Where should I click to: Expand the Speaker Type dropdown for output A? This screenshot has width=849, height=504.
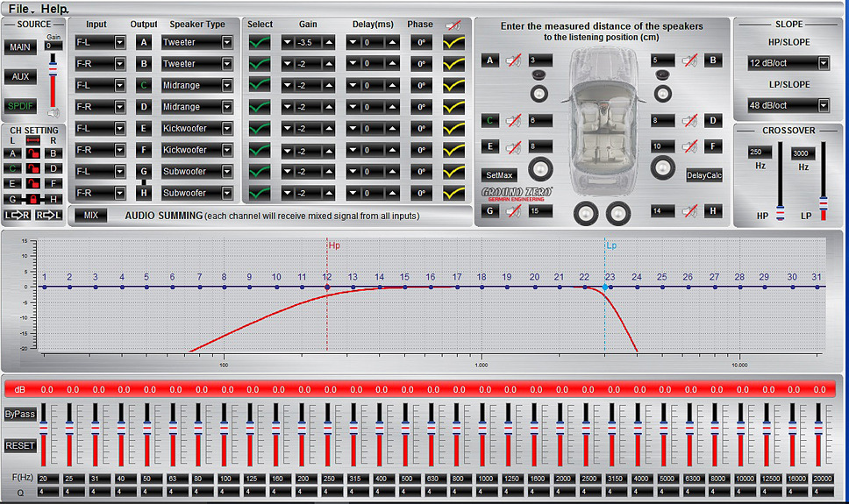click(227, 42)
